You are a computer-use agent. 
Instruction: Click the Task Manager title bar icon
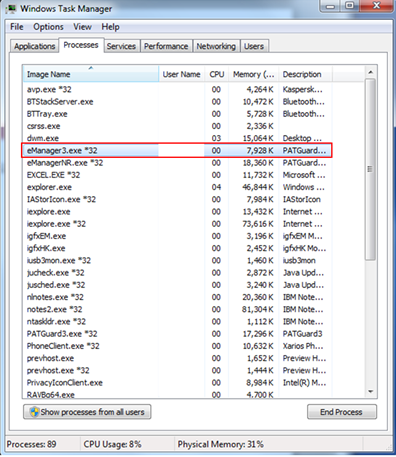tap(11, 8)
